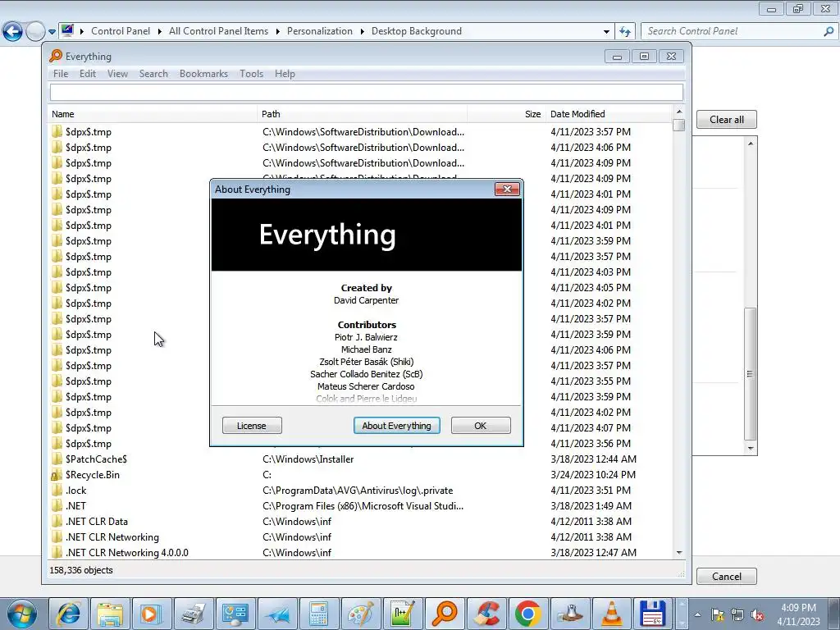This screenshot has width=840, height=630.
Task: Launch Internet Explorer from the taskbar
Action: pyautogui.click(x=69, y=614)
